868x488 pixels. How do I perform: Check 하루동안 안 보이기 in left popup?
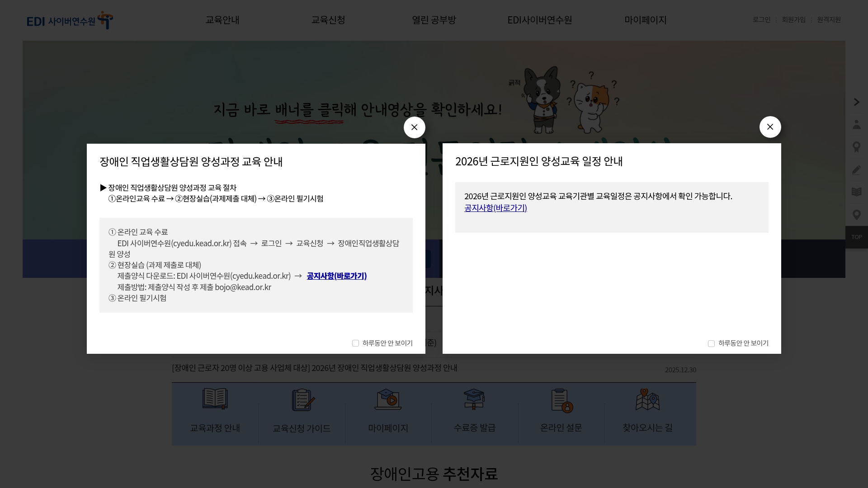[355, 343]
